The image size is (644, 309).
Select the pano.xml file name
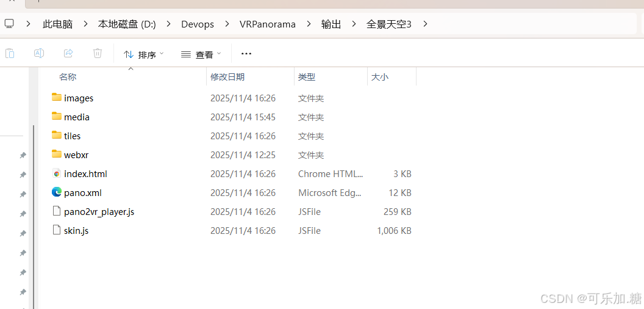[83, 193]
